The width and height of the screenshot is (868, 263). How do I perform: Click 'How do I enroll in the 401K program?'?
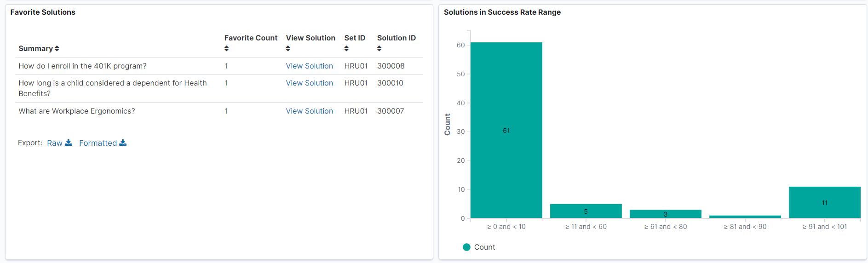pos(82,66)
